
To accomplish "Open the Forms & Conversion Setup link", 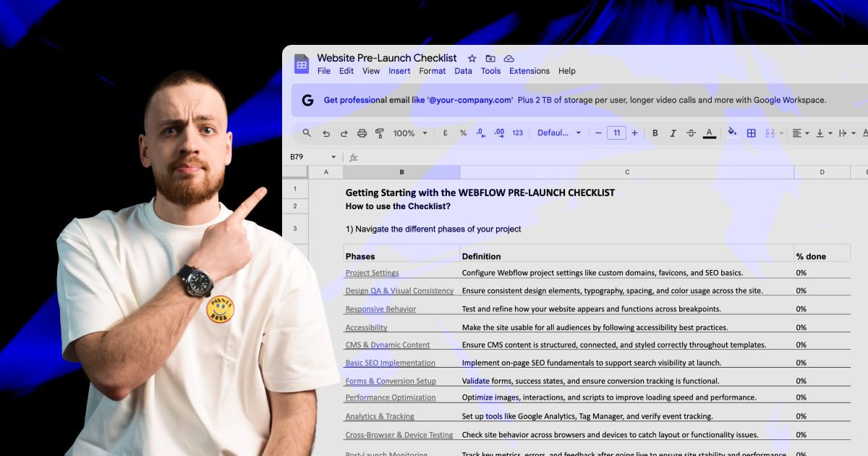I will [391, 381].
